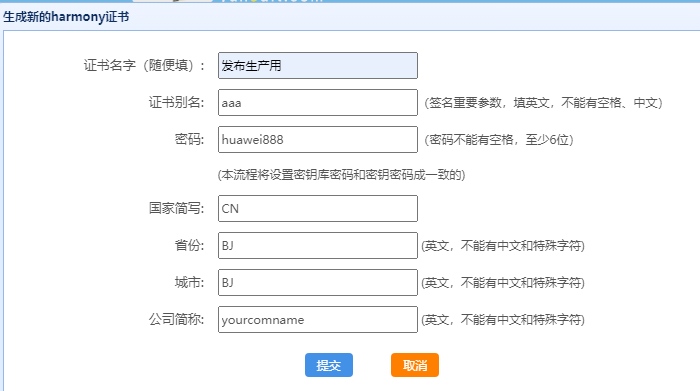The image size is (700, 391).
Task: Select the 密码 field showing huawei888
Action: 318,140
